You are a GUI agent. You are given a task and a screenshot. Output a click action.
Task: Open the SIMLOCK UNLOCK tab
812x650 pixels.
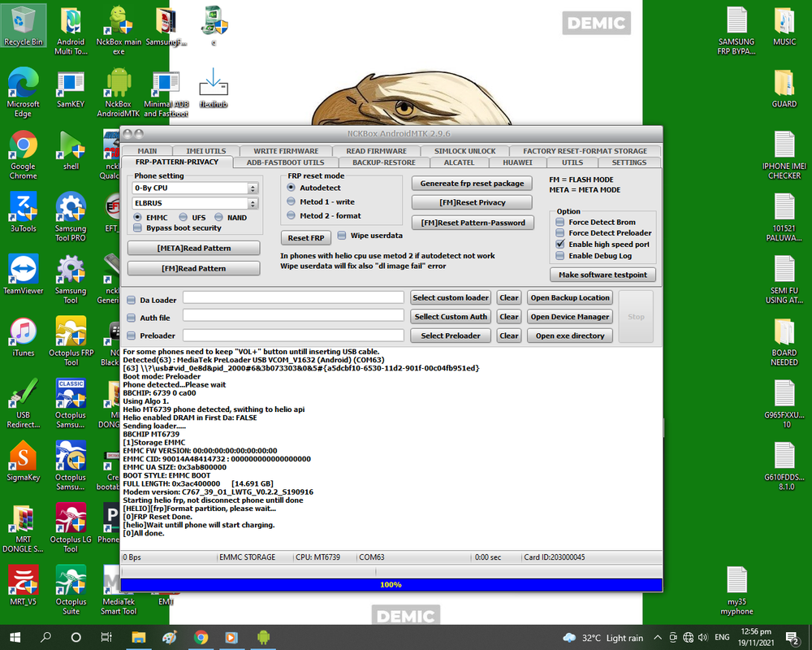click(x=465, y=151)
